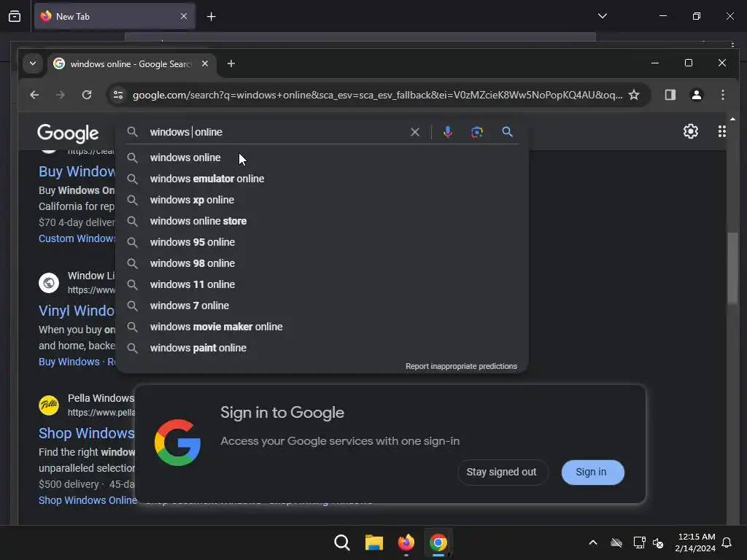This screenshot has height=560, width=747.
Task: Start search by voice microphone
Action: pyautogui.click(x=447, y=132)
